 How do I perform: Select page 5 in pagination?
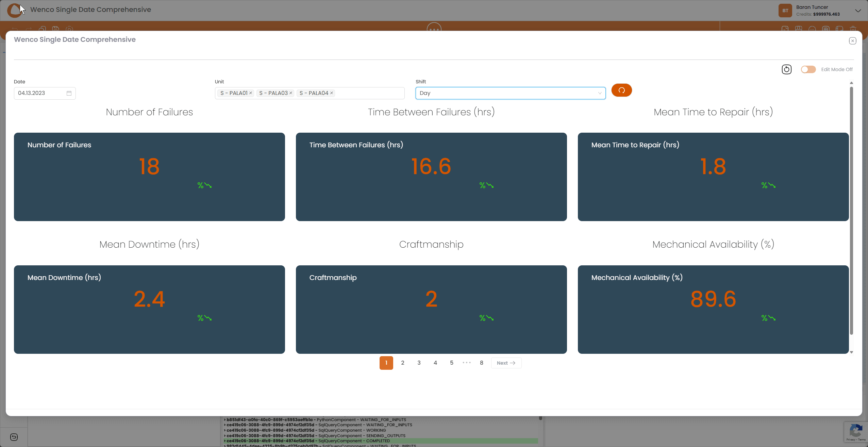[452, 363]
